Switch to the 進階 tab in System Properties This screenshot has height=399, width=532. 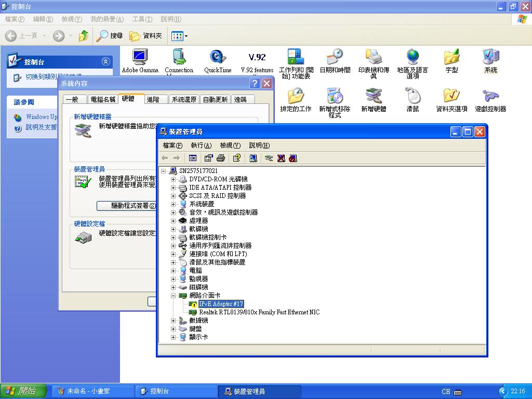(153, 99)
